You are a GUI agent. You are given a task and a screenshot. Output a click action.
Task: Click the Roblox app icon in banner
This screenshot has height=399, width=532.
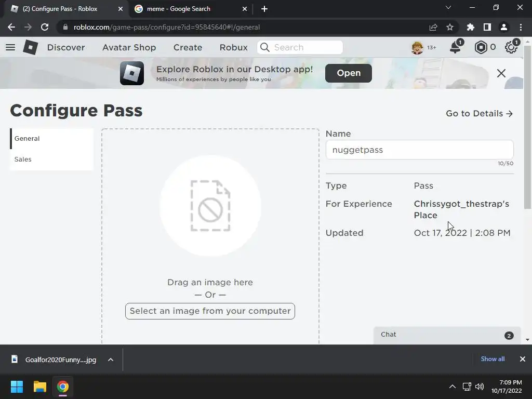(132, 73)
